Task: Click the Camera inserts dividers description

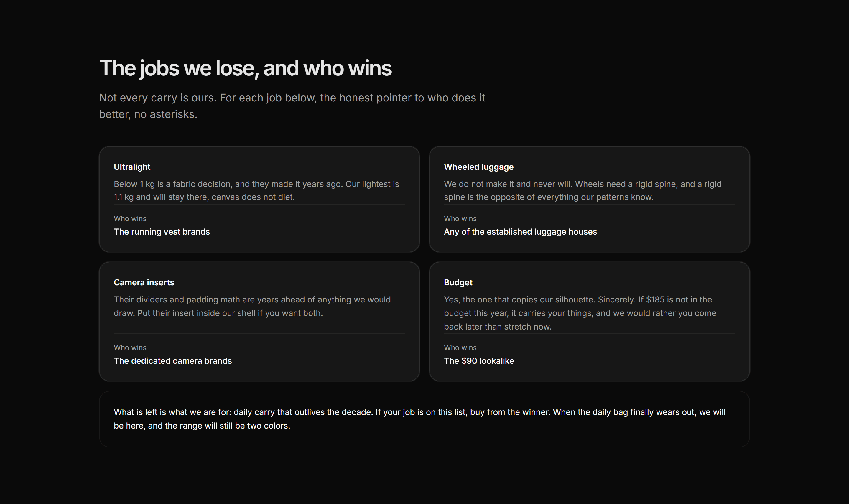Action: click(252, 306)
